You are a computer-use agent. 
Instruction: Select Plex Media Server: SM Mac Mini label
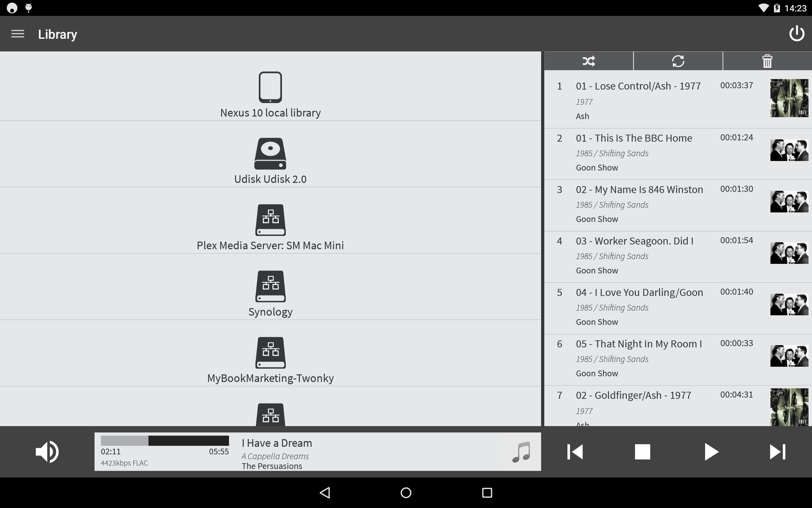pyautogui.click(x=270, y=246)
